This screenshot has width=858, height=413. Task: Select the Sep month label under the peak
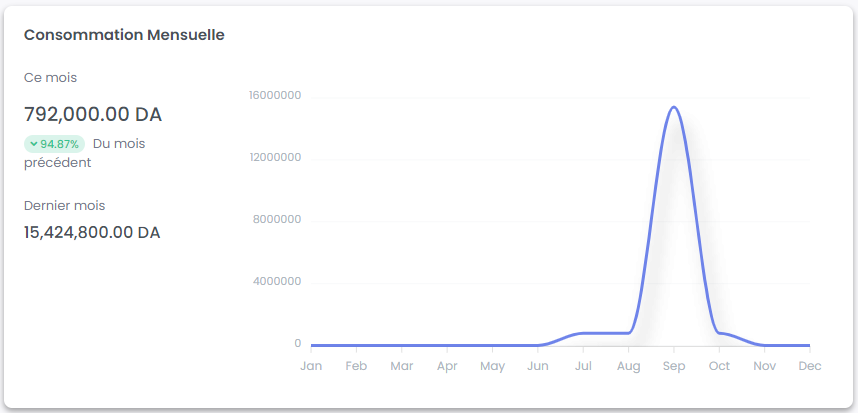coord(674,366)
